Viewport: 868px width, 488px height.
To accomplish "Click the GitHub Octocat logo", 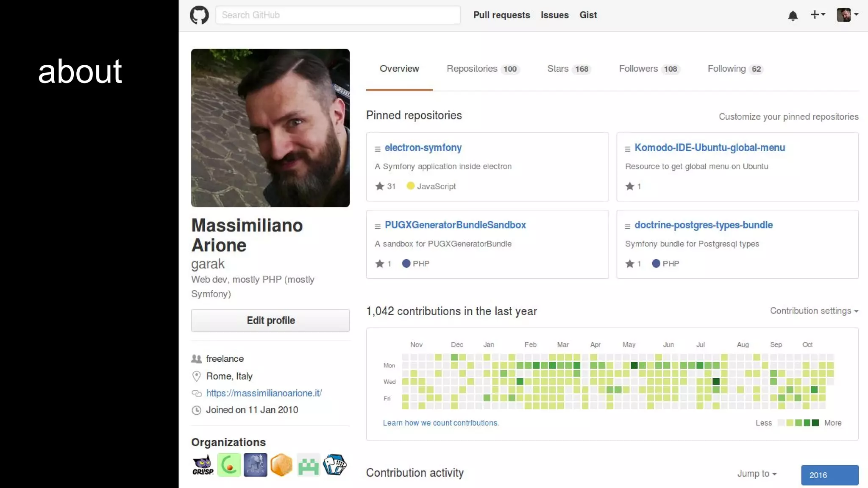I will tap(199, 15).
